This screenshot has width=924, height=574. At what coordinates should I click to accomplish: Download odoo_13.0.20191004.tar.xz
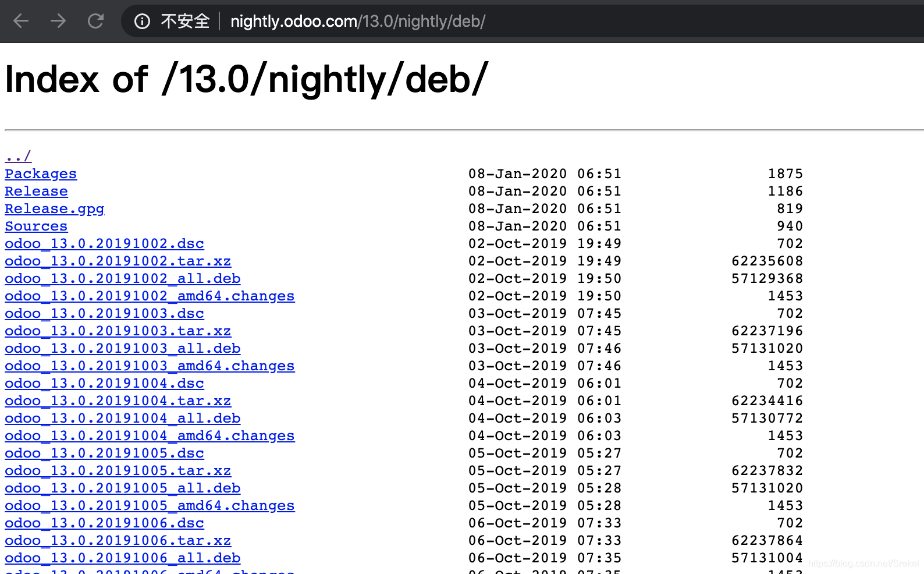click(118, 401)
